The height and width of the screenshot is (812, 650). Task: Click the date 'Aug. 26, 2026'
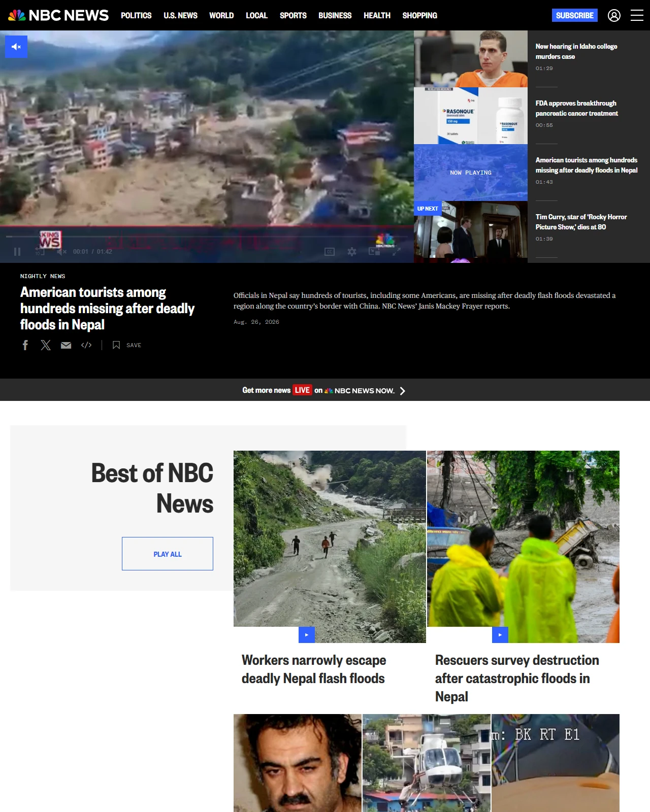[x=256, y=322]
